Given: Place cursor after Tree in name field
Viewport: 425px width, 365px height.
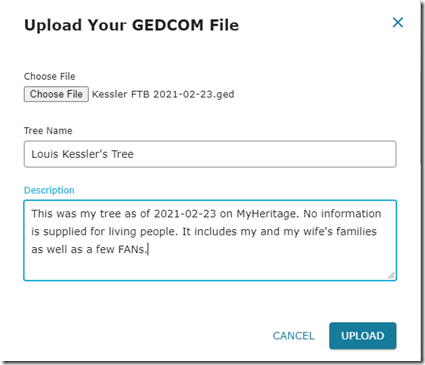Looking at the screenshot, I should (x=134, y=154).
